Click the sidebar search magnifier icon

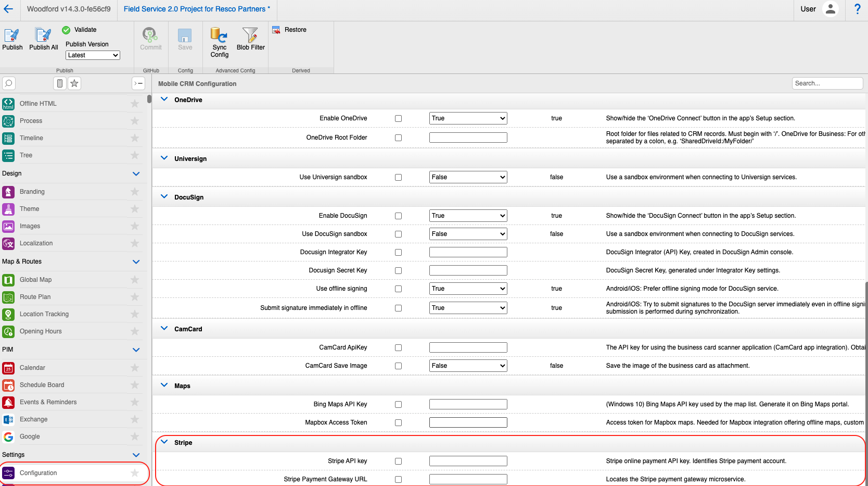coord(9,83)
